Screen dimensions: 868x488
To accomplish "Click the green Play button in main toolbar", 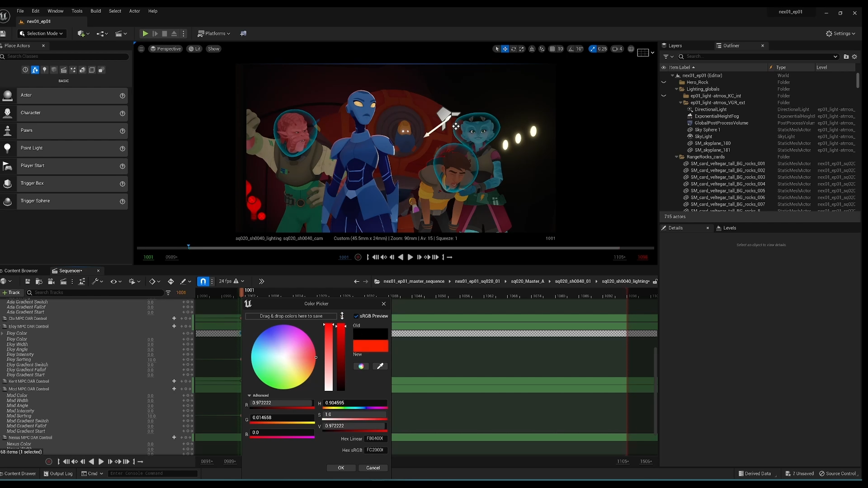I will click(145, 33).
